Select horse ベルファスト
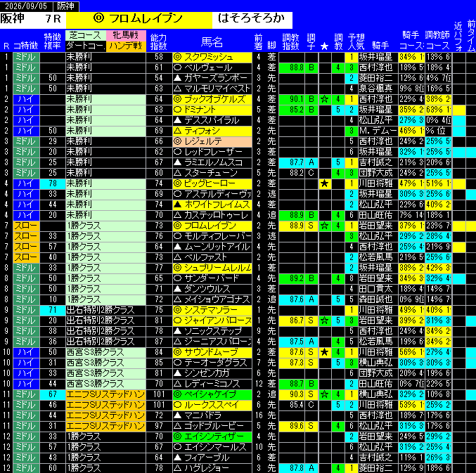The image size is (476, 473). [x=212, y=257]
